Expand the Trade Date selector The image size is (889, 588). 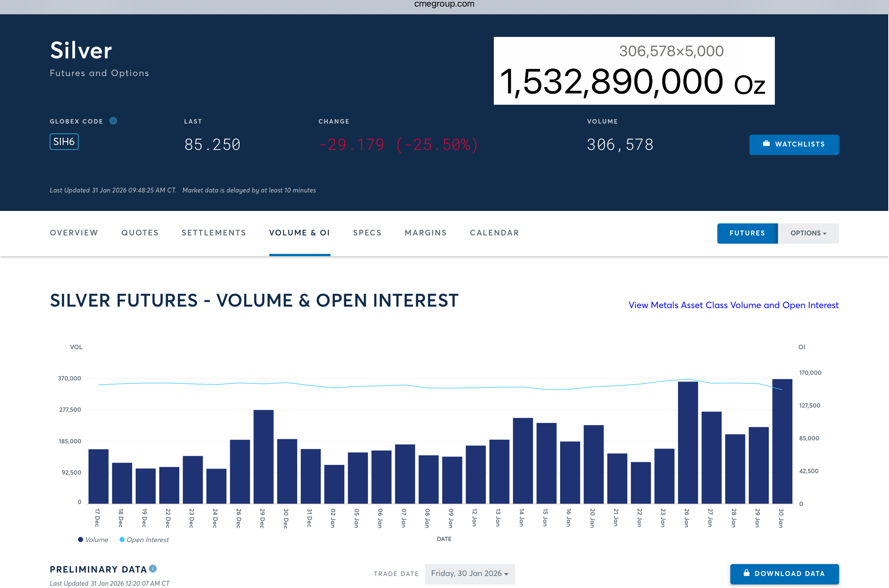[469, 574]
